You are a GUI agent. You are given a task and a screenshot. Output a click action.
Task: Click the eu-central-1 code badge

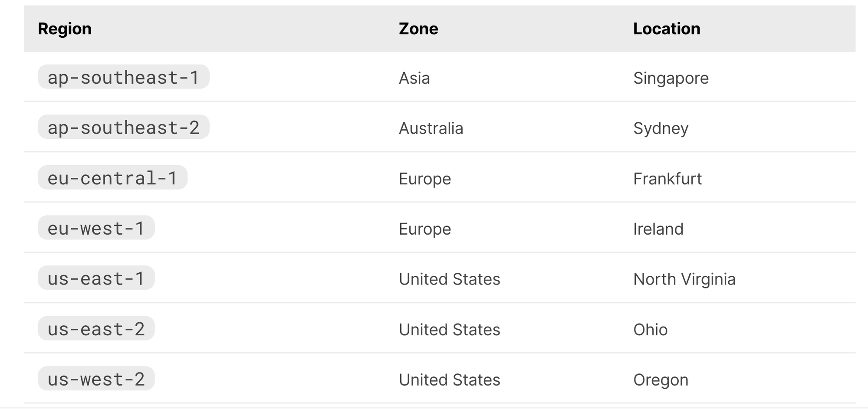tap(112, 178)
